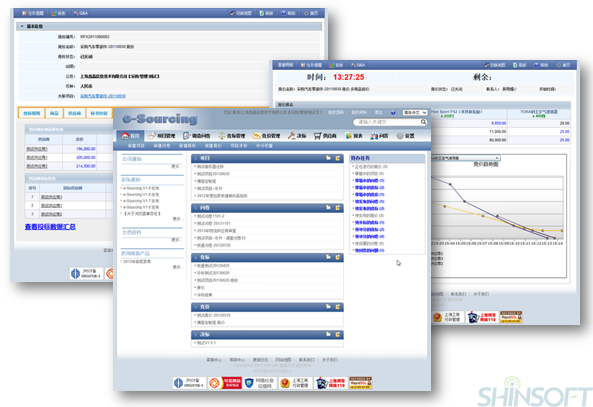593x407 pixels.
Task: Open the dropdown above the bidding trend chart
Action: (x=465, y=158)
